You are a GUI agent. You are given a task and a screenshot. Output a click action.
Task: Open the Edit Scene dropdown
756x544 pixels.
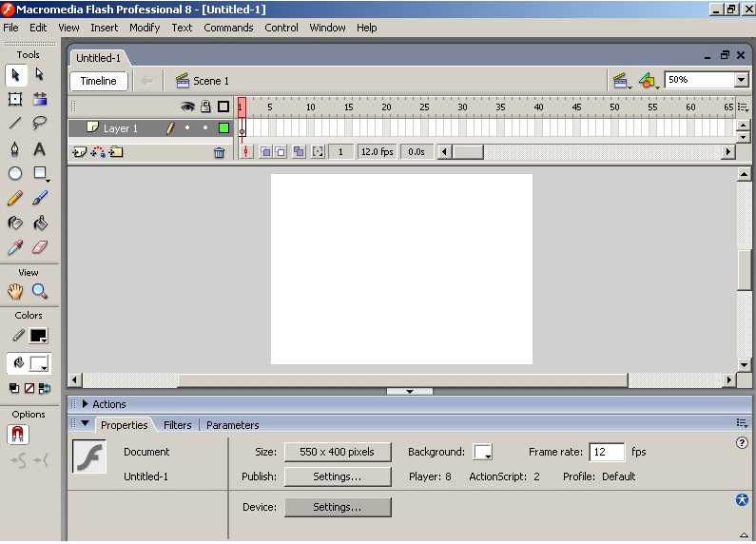pyautogui.click(x=622, y=81)
